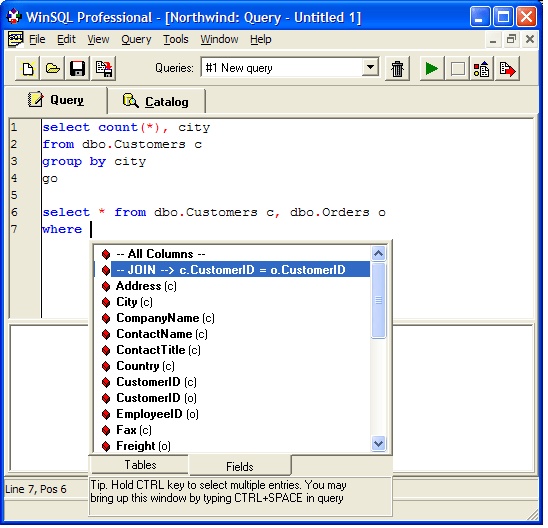548x528 pixels.
Task: Click 'Line 7, Pos 6' status text
Action: [x=36, y=490]
